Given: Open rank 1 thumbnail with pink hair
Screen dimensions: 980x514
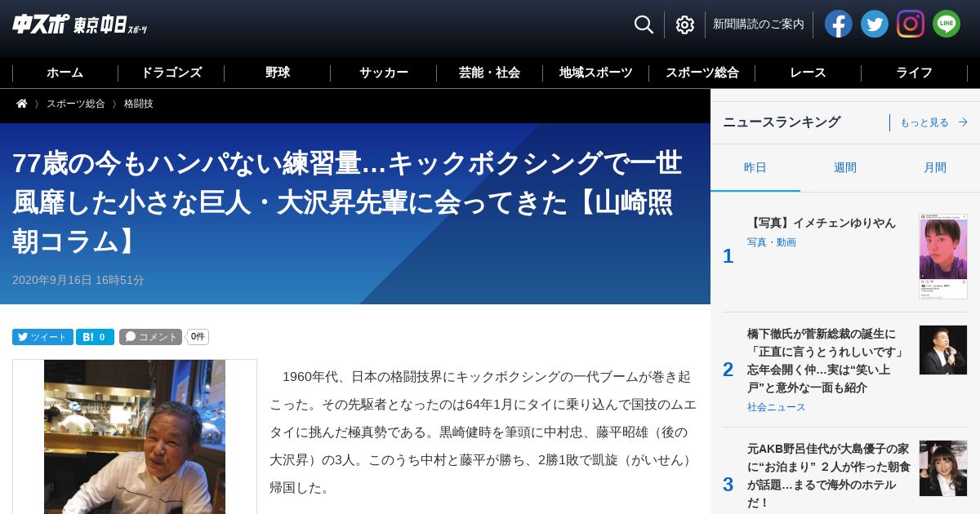Looking at the screenshot, I should 943,256.
